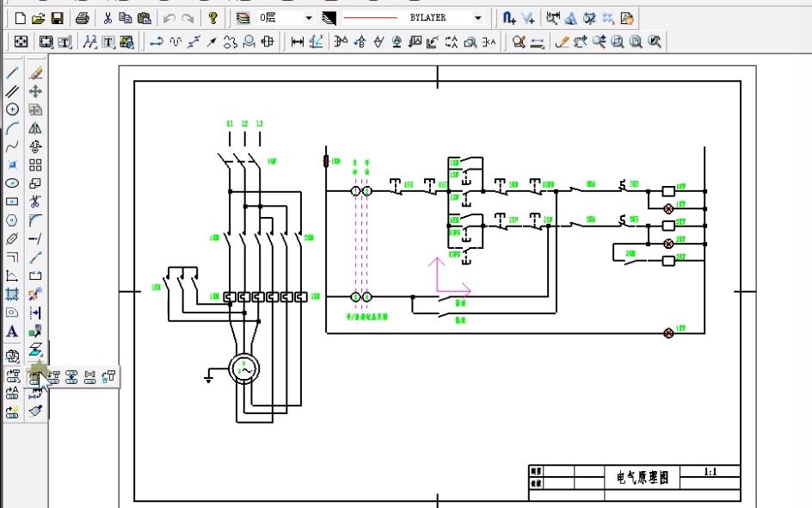Expand the 0层 layer dropdown

tap(309, 18)
